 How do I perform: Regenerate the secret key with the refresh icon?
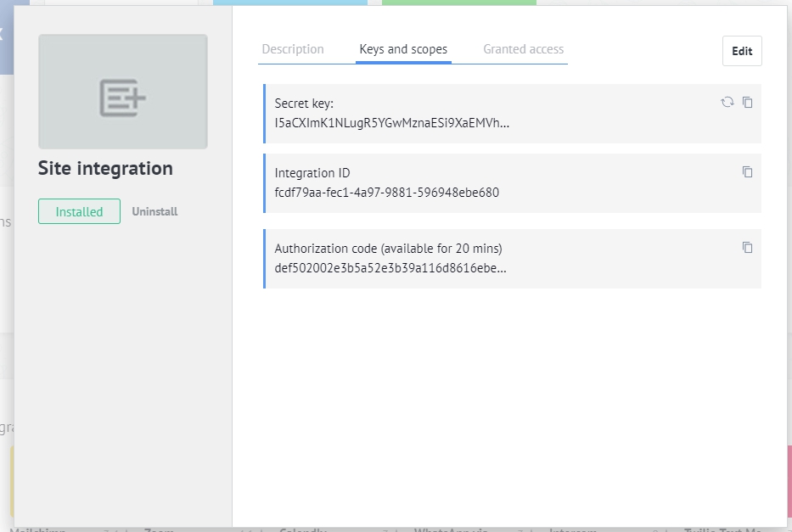pos(727,102)
